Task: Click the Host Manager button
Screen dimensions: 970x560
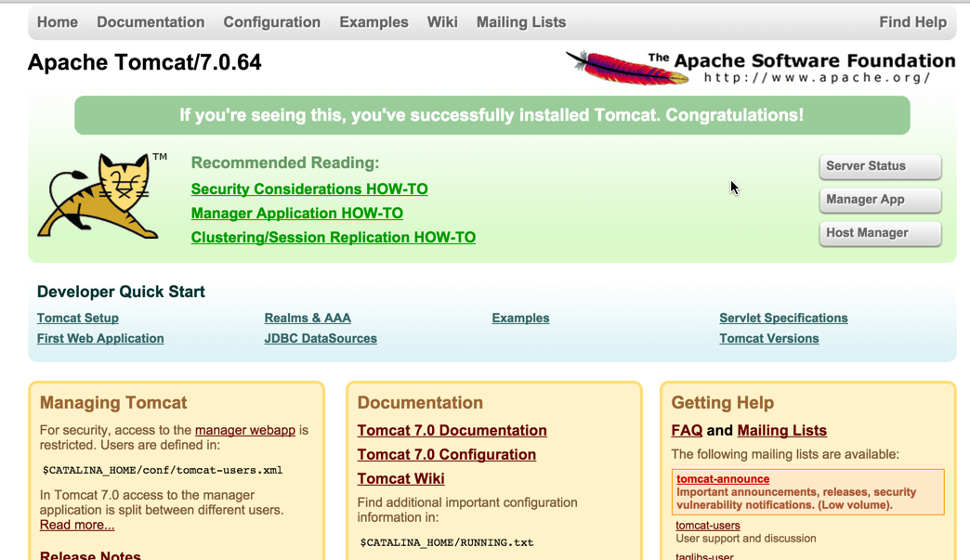Action: click(880, 233)
